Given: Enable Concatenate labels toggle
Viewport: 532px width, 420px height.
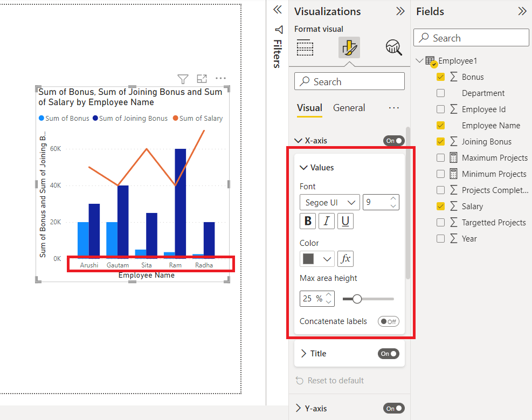Looking at the screenshot, I should (x=389, y=322).
